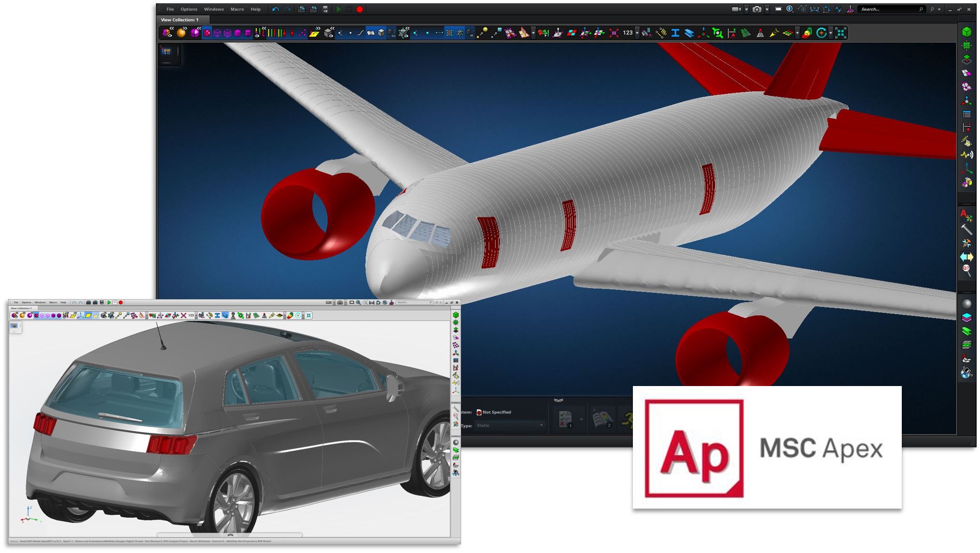Click the camera screenshot icon
The height and width of the screenshot is (553, 980).
click(x=756, y=9)
